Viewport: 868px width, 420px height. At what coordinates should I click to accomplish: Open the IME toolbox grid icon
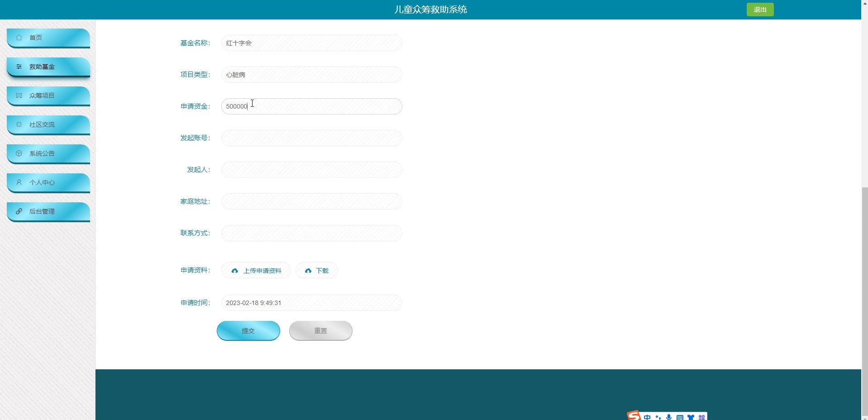coord(701,417)
